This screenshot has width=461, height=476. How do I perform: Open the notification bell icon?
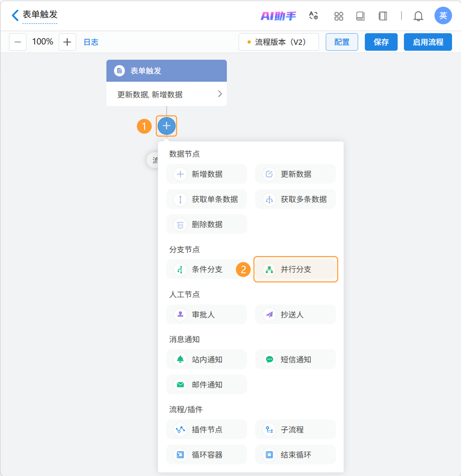click(418, 16)
